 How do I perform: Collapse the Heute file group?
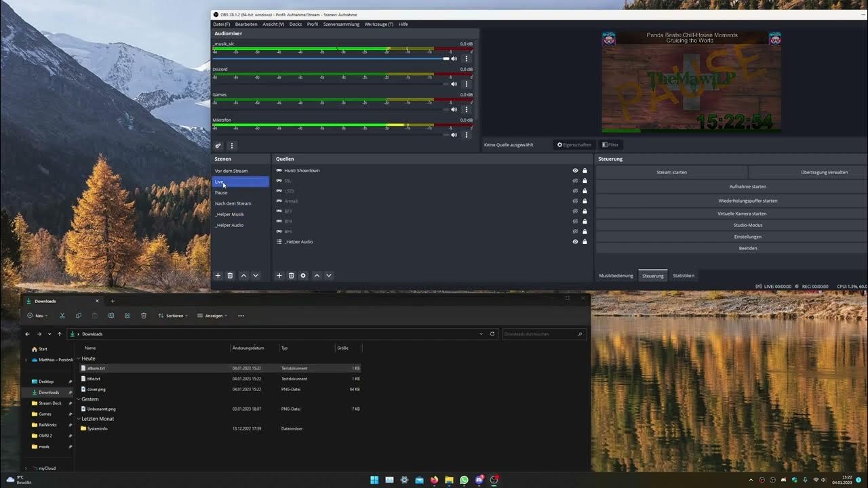coord(79,359)
